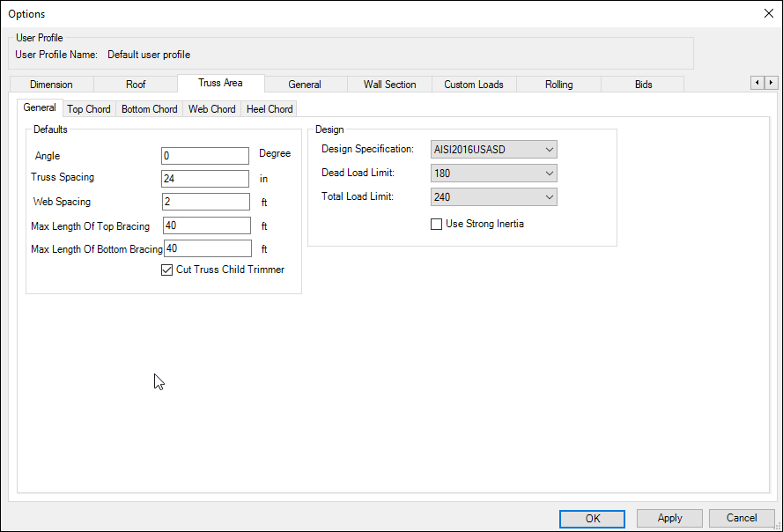Focus the Angle input field
The width and height of the screenshot is (783, 532).
pyautogui.click(x=205, y=156)
